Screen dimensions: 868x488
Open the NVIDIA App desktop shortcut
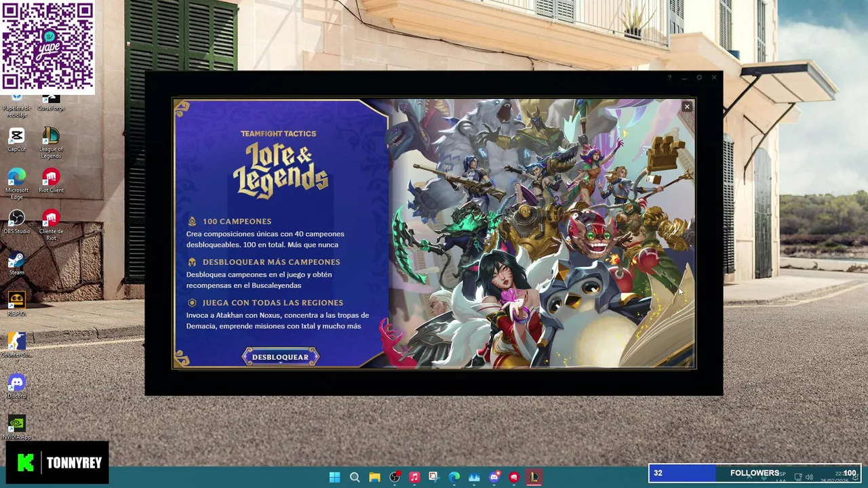click(x=17, y=427)
